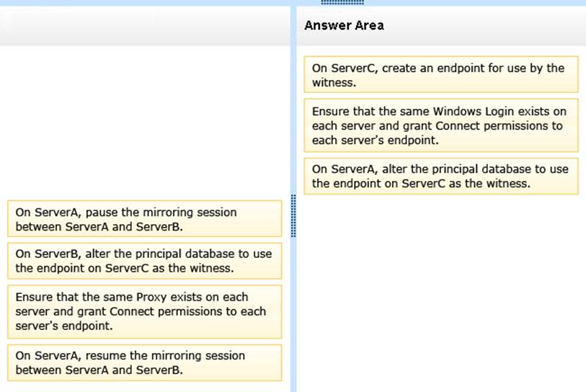The width and height of the screenshot is (586, 392).
Task: Click the blank area above the pause option
Action: coord(144,122)
